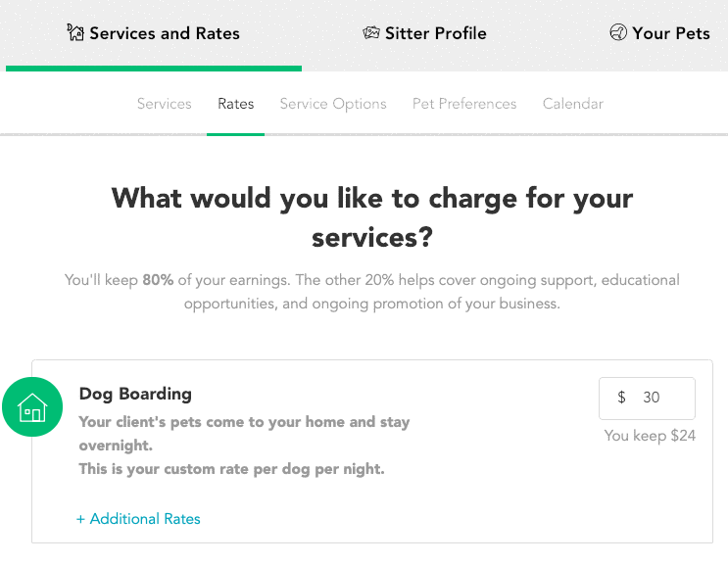Screen dimensions: 728x564
Task: Click the page heading about charging for services
Action: 372,217
